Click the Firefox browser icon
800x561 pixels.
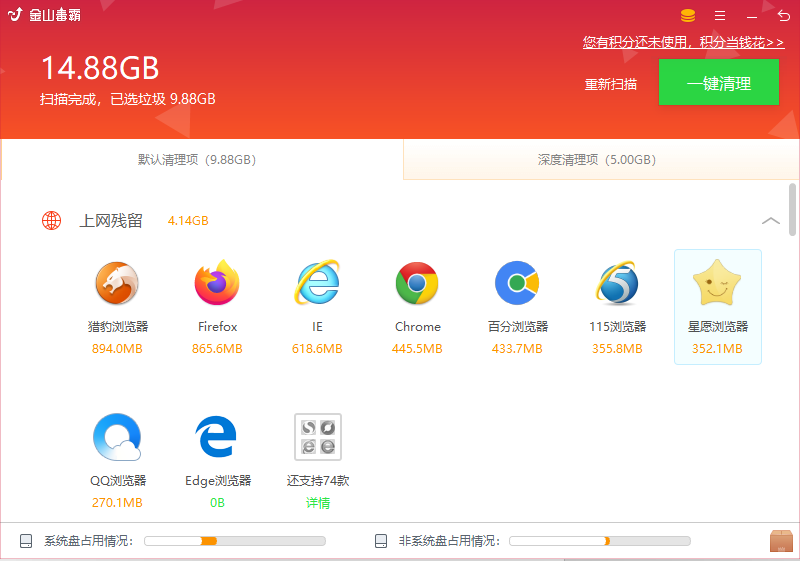point(217,283)
